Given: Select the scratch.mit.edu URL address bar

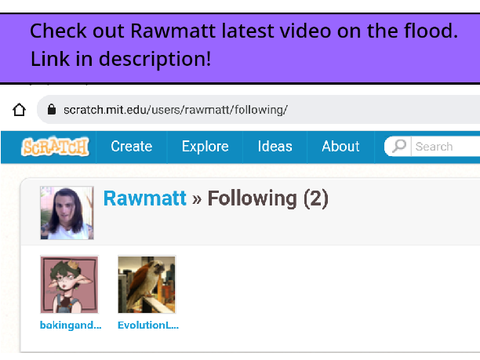Looking at the screenshot, I should pyautogui.click(x=258, y=109).
